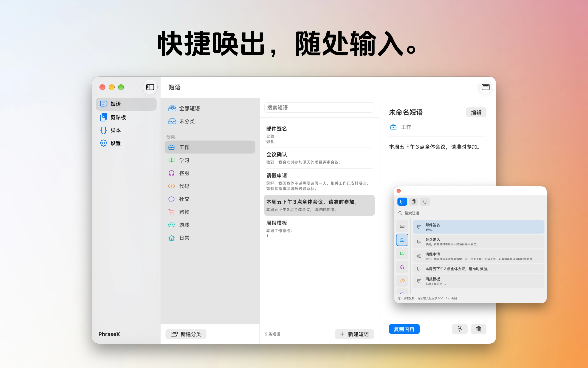Open 短语 in the left sidebar
588x368 pixels.
coord(126,104)
